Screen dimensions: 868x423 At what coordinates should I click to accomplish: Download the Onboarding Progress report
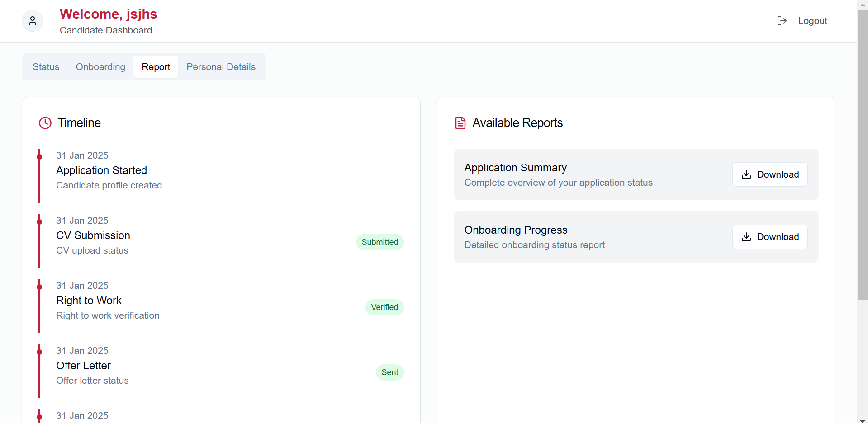[770, 237]
